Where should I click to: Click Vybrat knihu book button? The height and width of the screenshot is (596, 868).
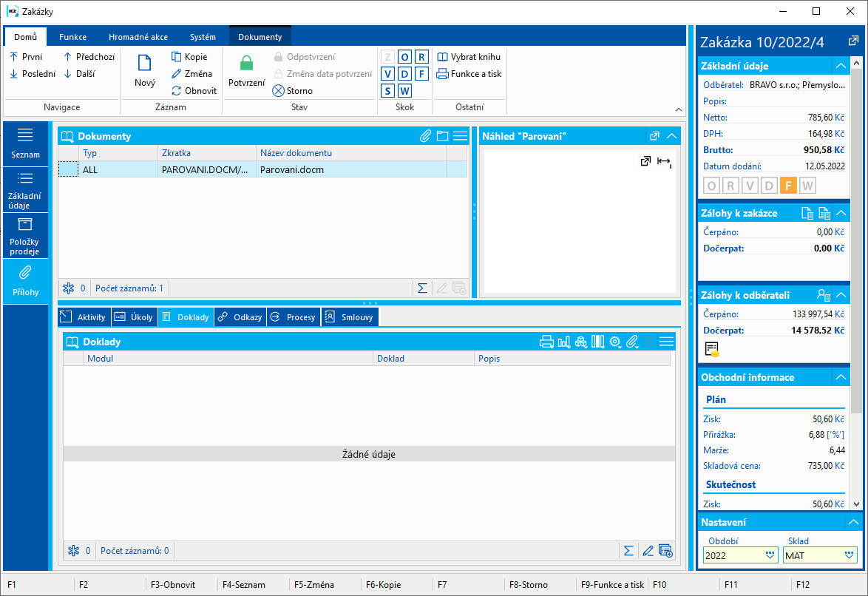[468, 56]
